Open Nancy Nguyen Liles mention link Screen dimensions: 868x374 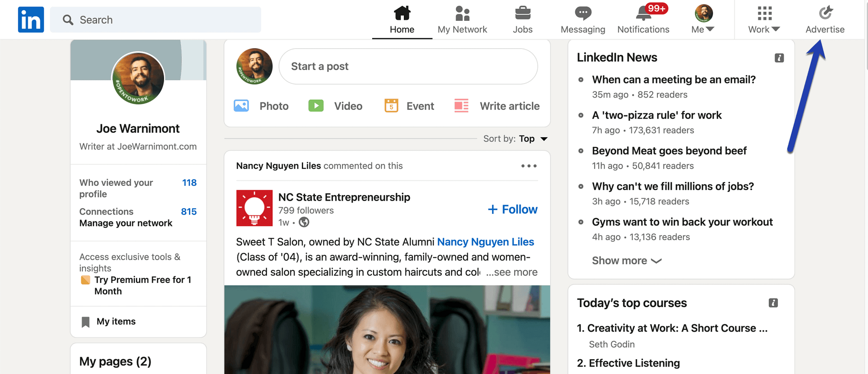coord(485,242)
